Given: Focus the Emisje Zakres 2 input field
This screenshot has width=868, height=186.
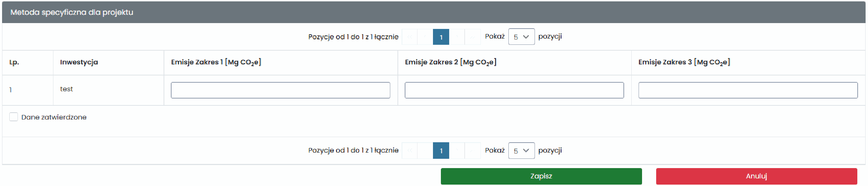Looking at the screenshot, I should pyautogui.click(x=514, y=90).
